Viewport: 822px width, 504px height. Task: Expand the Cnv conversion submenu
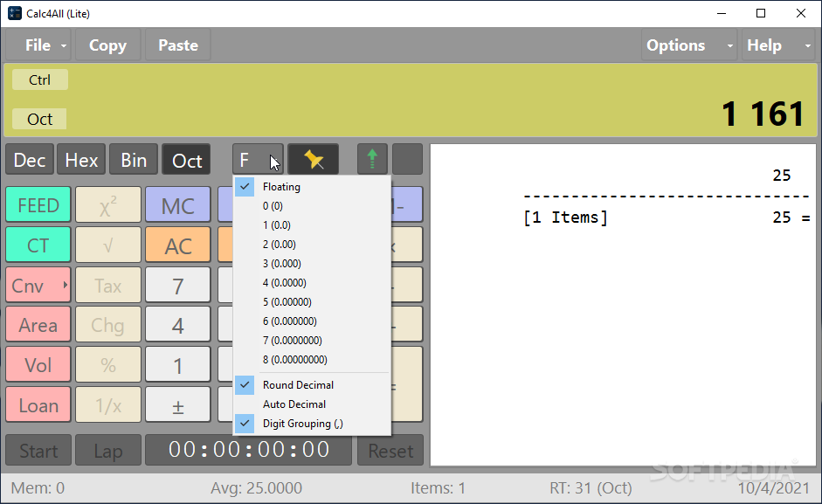(38, 285)
